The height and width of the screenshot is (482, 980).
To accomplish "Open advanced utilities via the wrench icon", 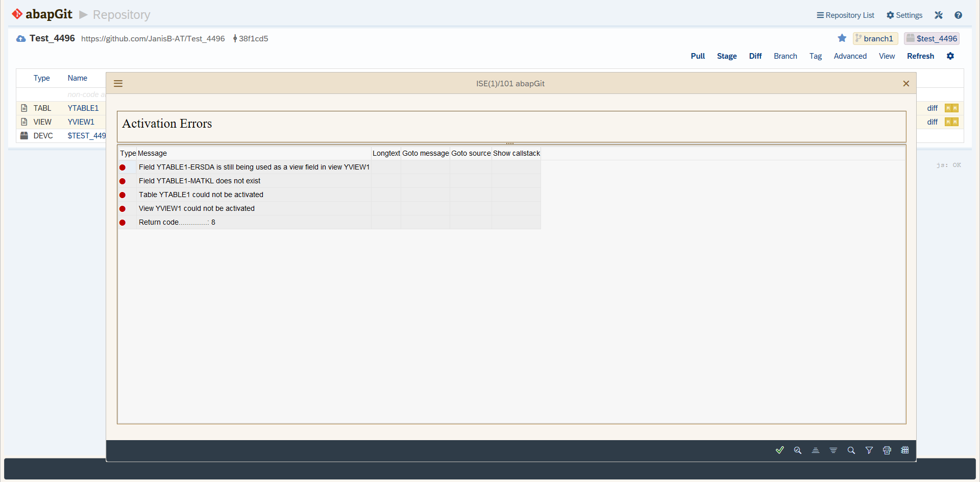I will [x=939, y=15].
